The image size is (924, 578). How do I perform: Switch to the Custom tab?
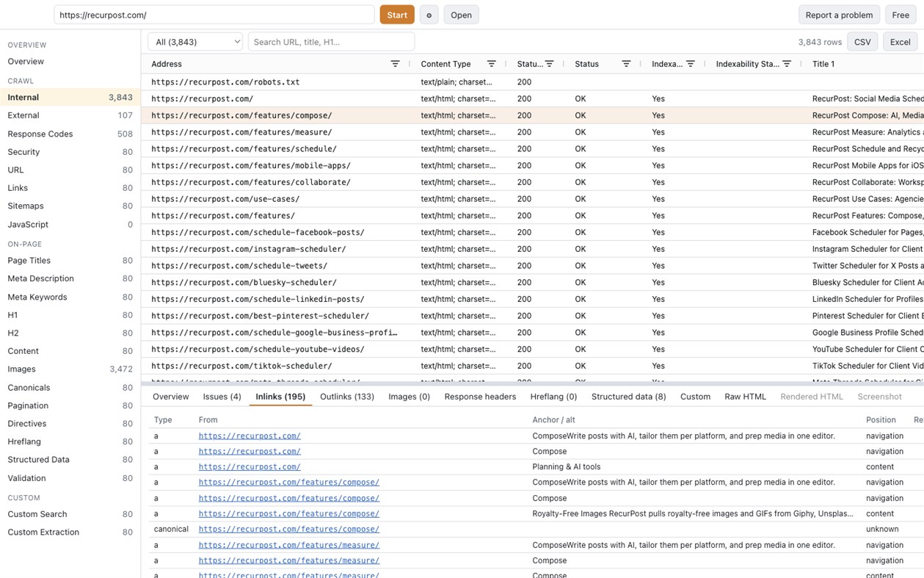point(695,397)
